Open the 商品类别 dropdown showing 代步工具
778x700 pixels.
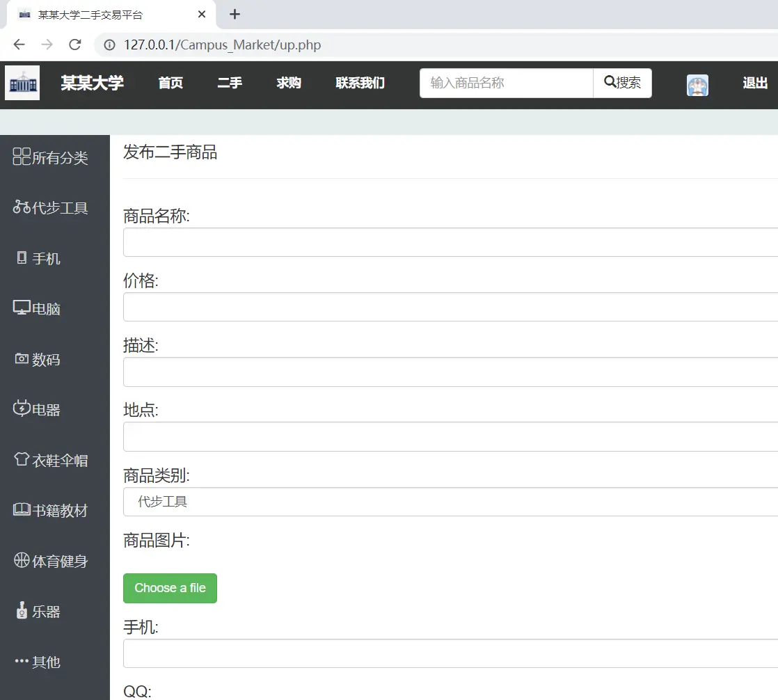[x=450, y=502]
